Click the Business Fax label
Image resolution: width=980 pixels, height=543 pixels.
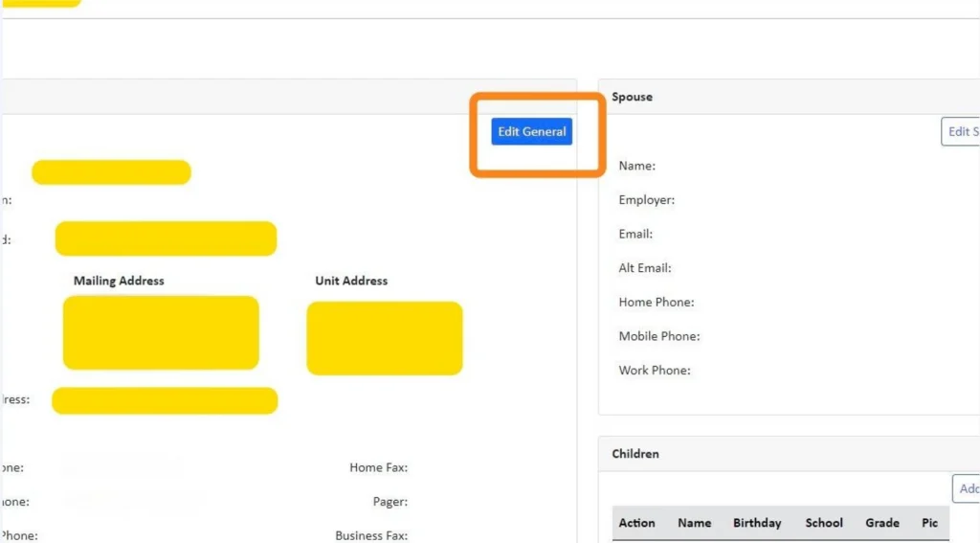[371, 536]
